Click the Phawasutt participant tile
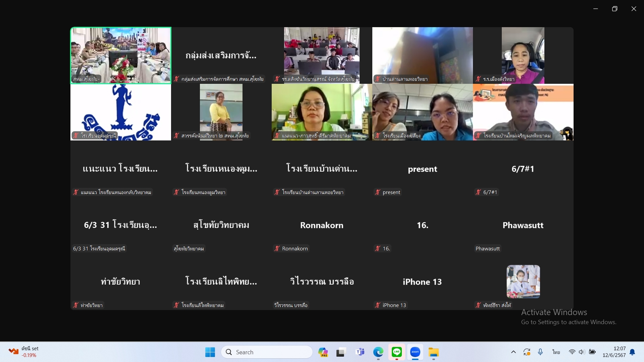The image size is (644, 362). 523,225
